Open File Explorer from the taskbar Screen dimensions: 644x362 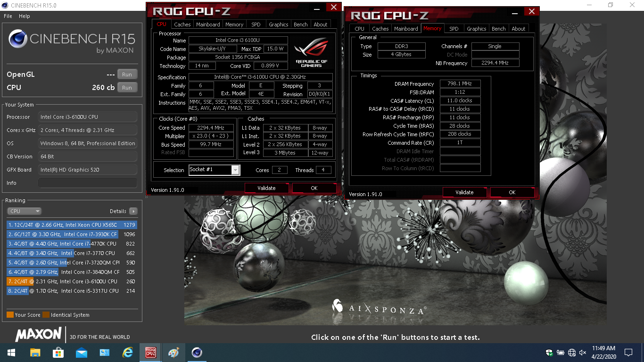coord(35,353)
